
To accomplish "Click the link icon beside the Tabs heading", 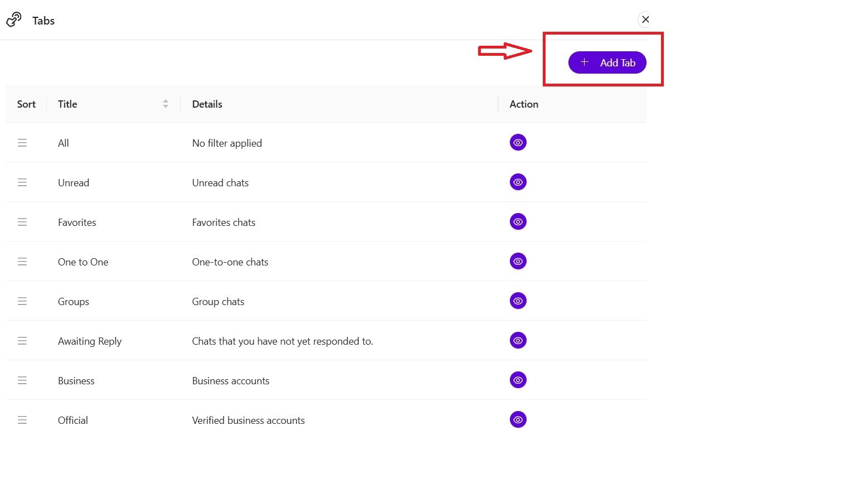I will pyautogui.click(x=14, y=19).
